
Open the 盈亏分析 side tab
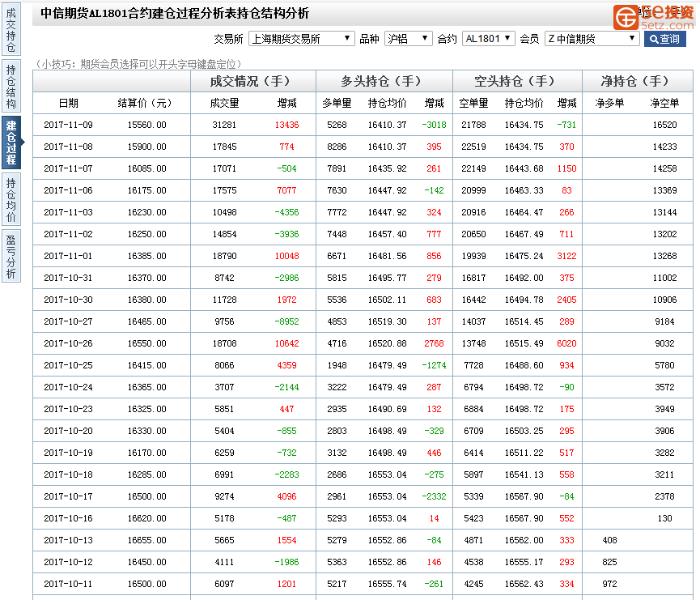pyautogui.click(x=11, y=256)
